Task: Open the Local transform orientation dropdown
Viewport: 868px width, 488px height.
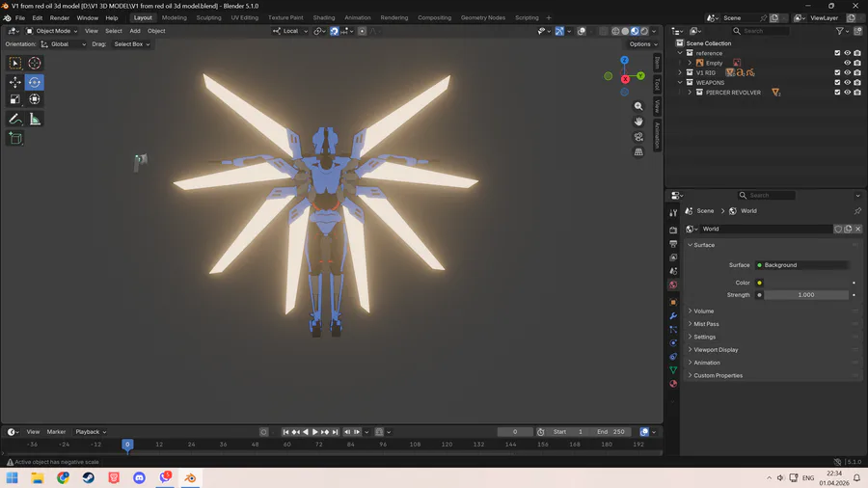Action: click(x=290, y=31)
